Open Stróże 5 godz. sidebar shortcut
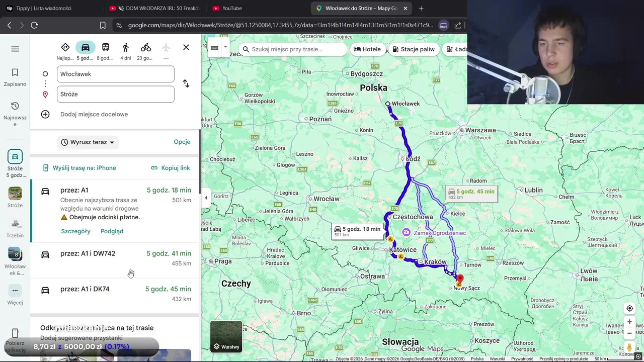Viewport: 644px width, 362px height. point(15,164)
